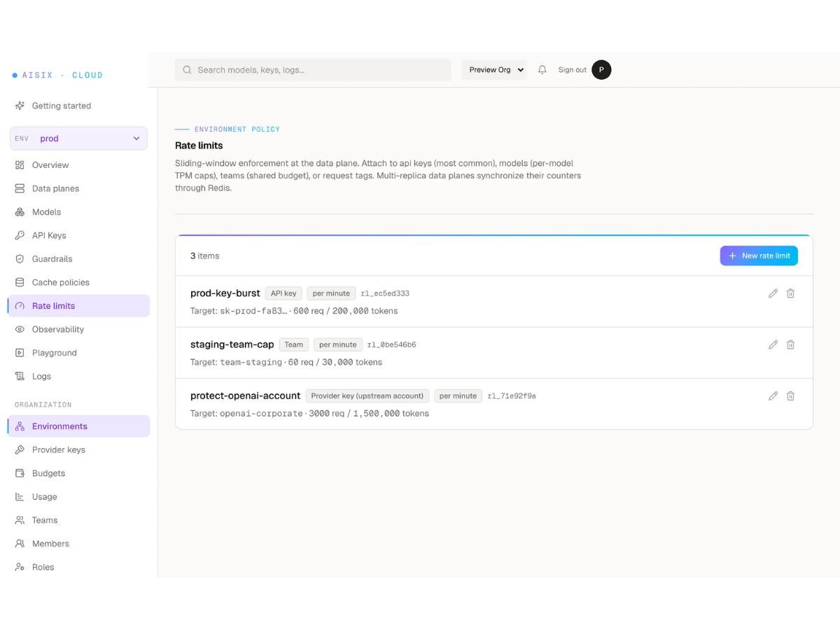Click the Provider key (upstream account) badge

pyautogui.click(x=367, y=395)
